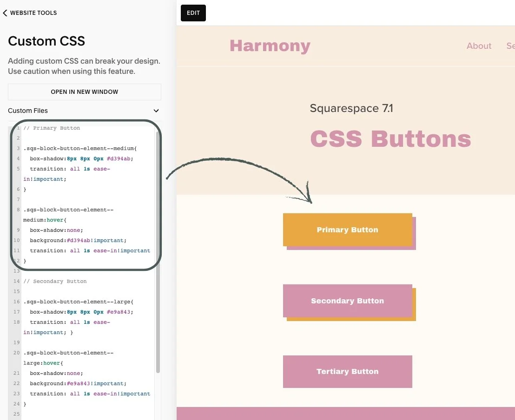The height and width of the screenshot is (420, 515).
Task: Click the Secondary Button
Action: (348, 301)
